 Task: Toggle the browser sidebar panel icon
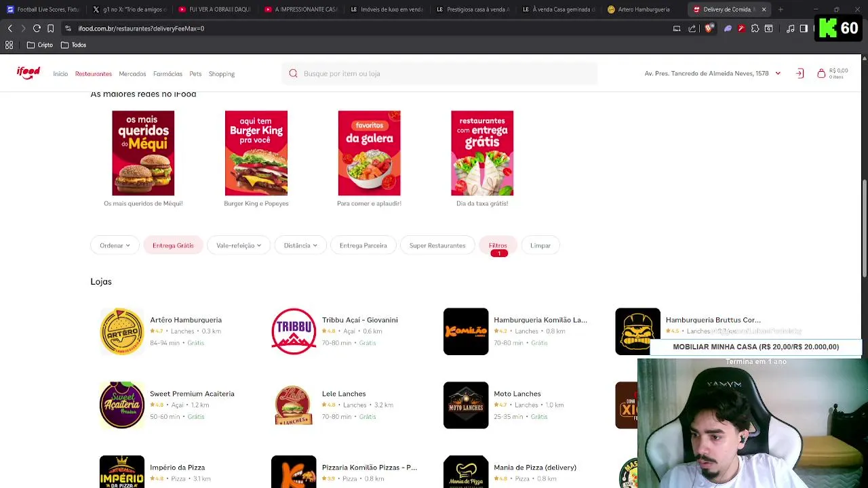tap(804, 28)
